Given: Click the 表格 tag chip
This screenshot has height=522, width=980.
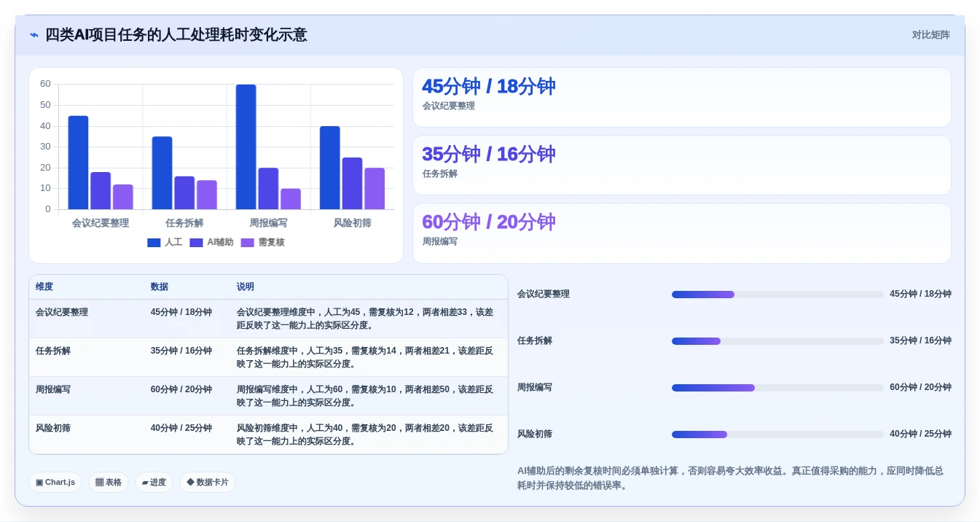Looking at the screenshot, I should click(x=109, y=483).
